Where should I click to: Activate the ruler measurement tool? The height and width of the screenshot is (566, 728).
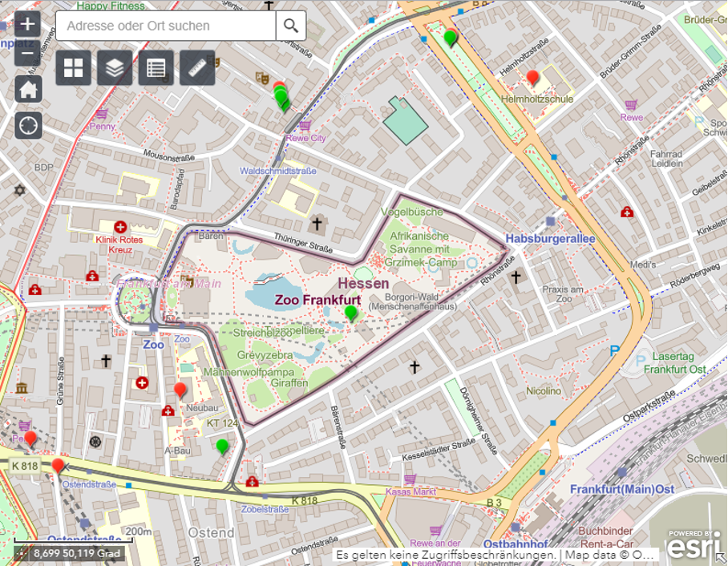tap(197, 68)
